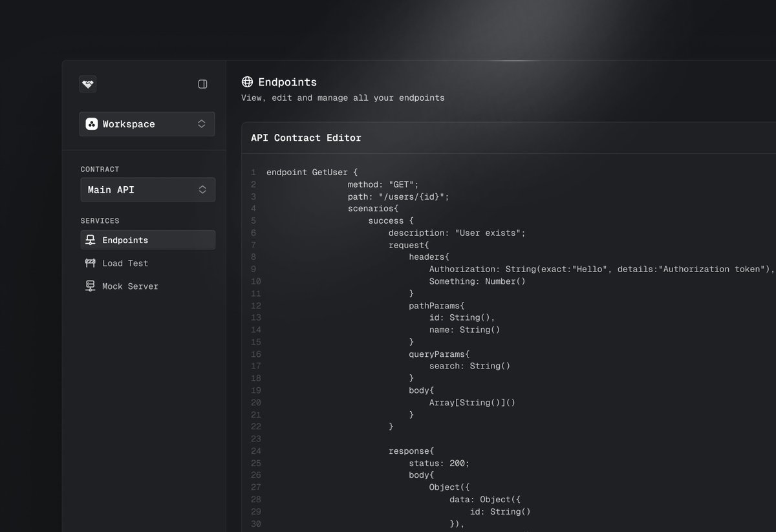776x532 pixels.
Task: Click the Mock Server icon
Action: [x=91, y=286]
